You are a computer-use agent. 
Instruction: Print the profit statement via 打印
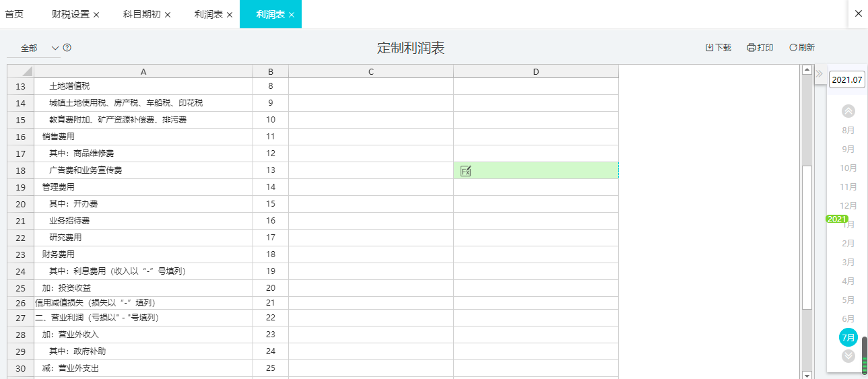(x=760, y=48)
